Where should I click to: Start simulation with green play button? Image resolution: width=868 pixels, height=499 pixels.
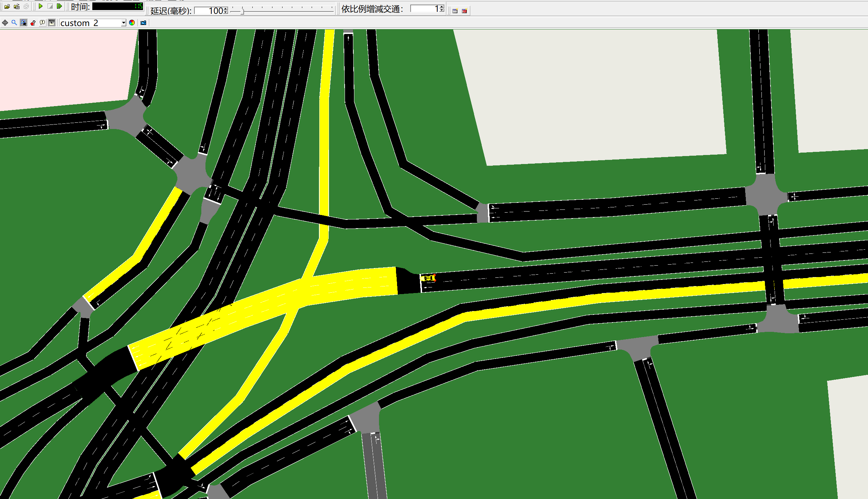tap(41, 6)
